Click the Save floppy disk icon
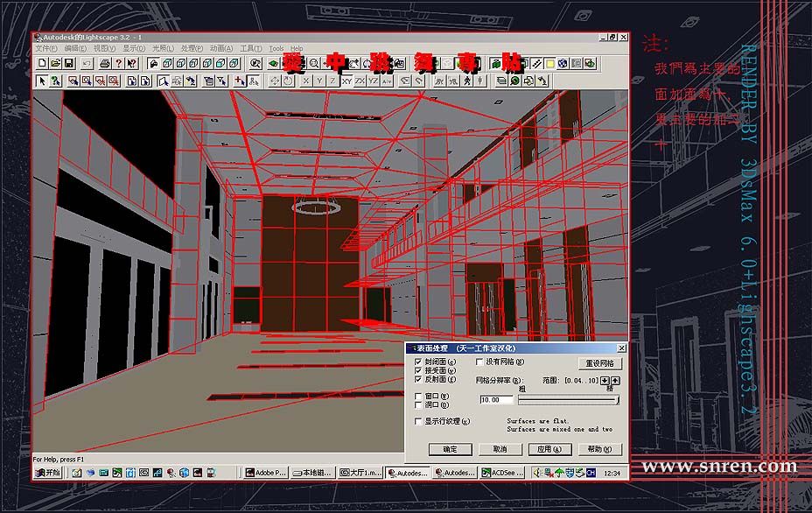The width and height of the screenshot is (812, 513). coord(69,64)
